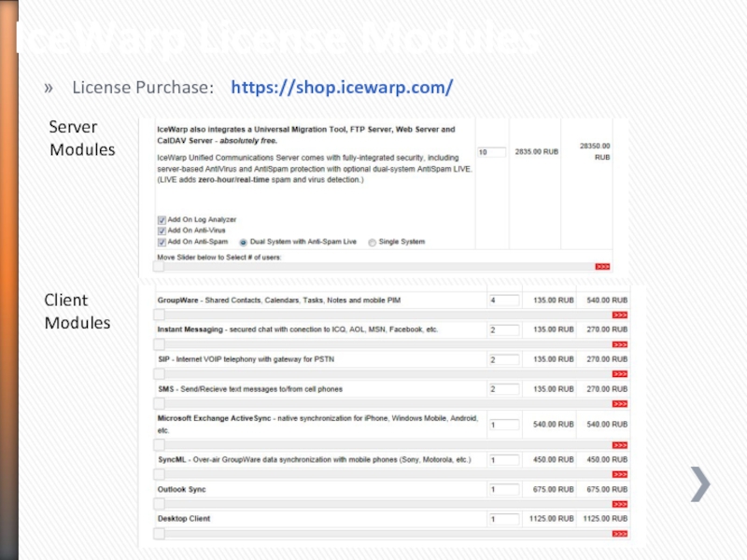Click the 675.00 RUB Outlook Sync total
747x560 pixels.
(607, 489)
